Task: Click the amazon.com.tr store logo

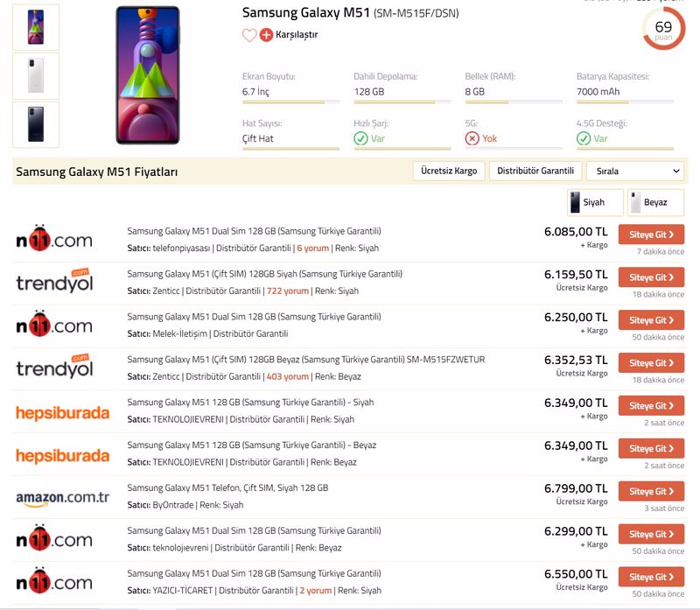Action: [x=62, y=497]
